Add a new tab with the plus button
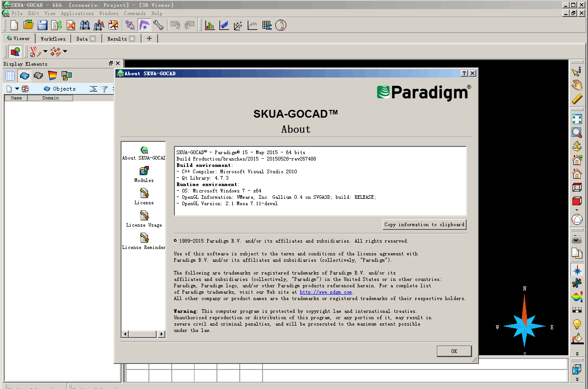The image size is (588, 389). pos(149,39)
